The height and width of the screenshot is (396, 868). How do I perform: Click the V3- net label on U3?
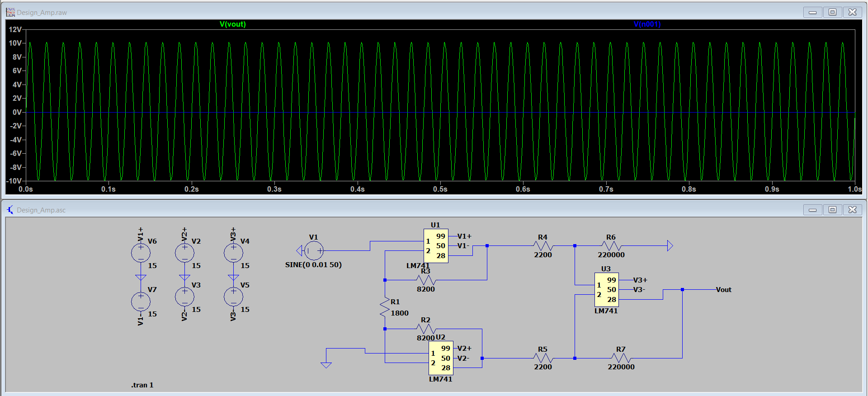tap(639, 290)
